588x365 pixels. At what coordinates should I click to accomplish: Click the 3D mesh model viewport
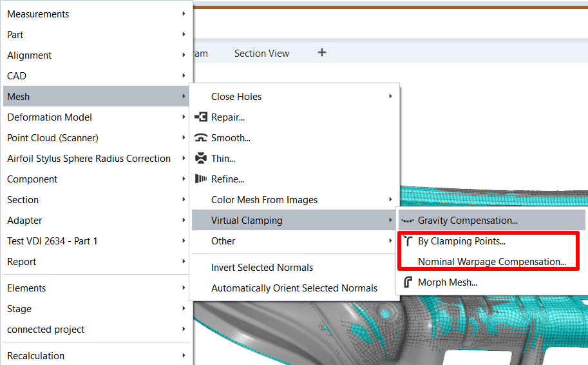(489, 329)
